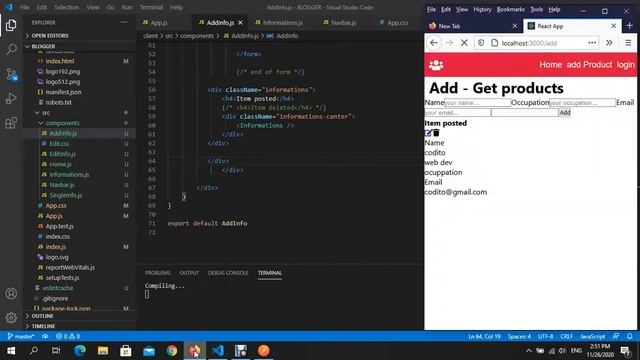
Task: Click the Ln 64, Col 19 cursor position
Action: pyautogui.click(x=484, y=336)
